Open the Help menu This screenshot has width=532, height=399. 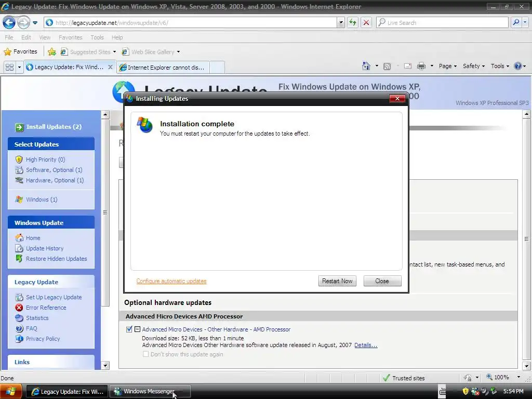tap(117, 37)
